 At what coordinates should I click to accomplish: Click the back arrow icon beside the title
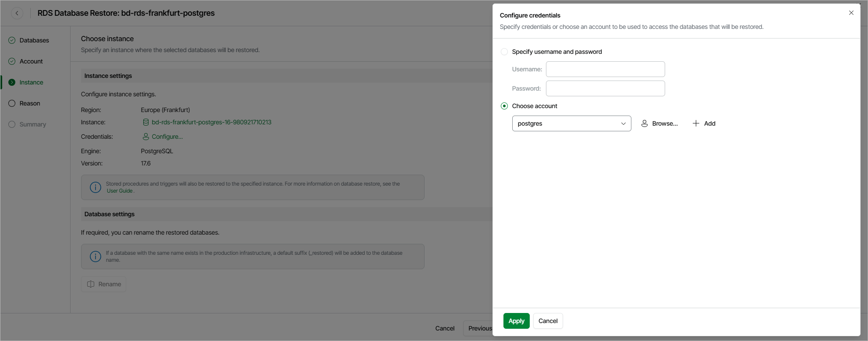(17, 13)
